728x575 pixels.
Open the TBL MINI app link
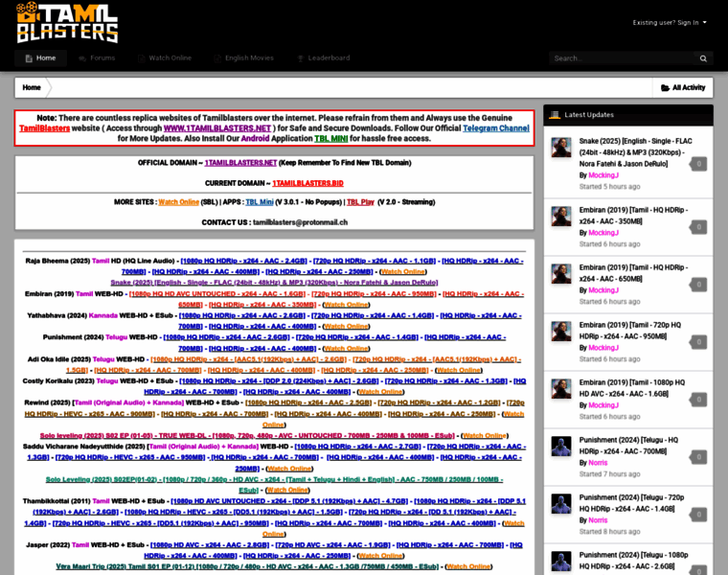(331, 139)
